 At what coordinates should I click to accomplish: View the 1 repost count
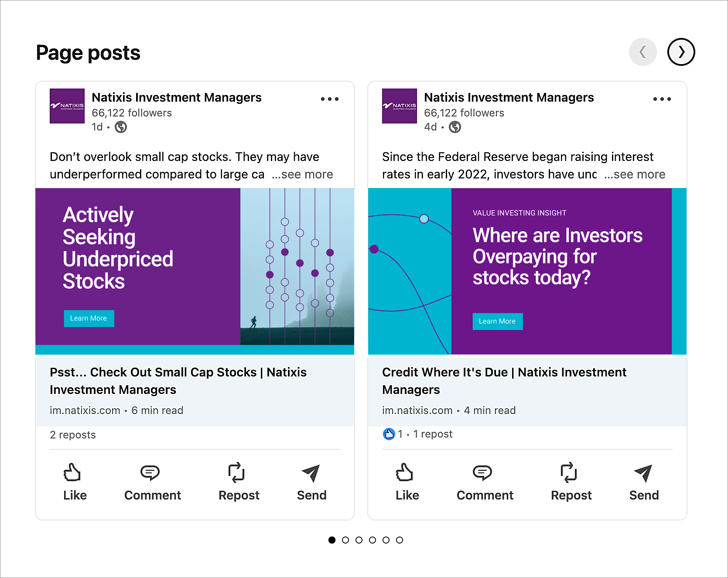433,434
